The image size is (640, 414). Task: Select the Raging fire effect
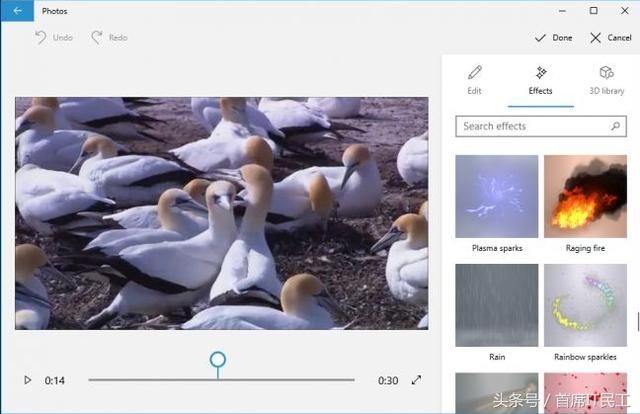585,196
